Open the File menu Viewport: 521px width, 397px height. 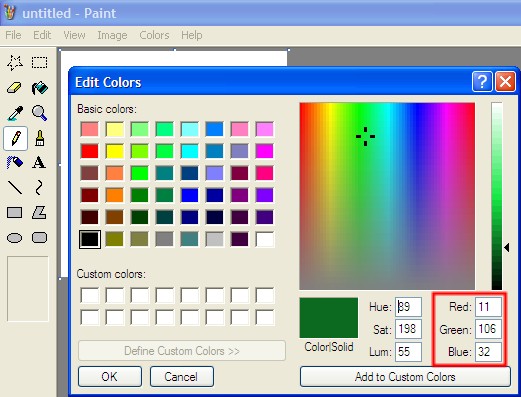point(13,35)
